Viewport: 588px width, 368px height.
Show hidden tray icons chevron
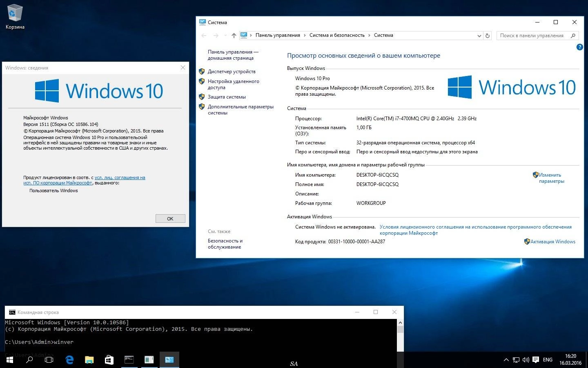(x=506, y=360)
